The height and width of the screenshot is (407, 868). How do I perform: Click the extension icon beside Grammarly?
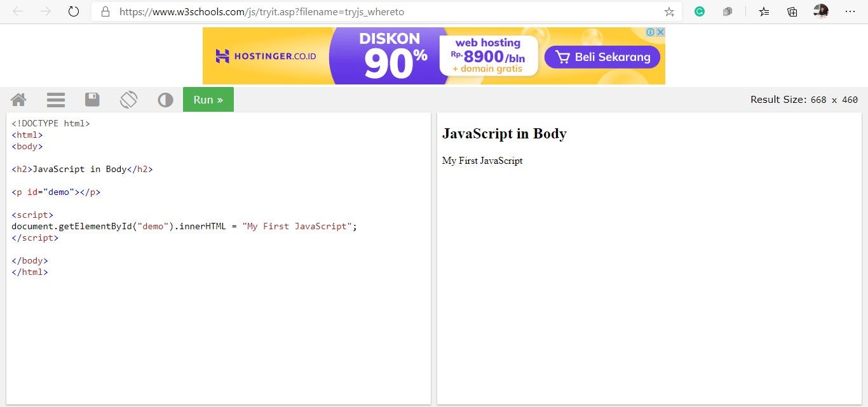coord(727,11)
